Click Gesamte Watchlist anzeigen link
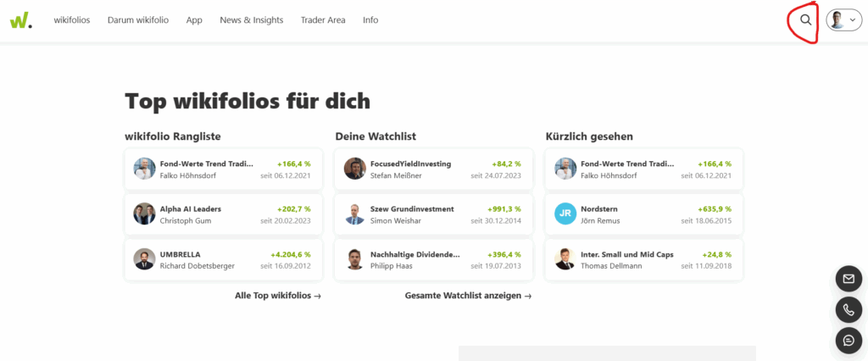868x361 pixels. (x=468, y=296)
